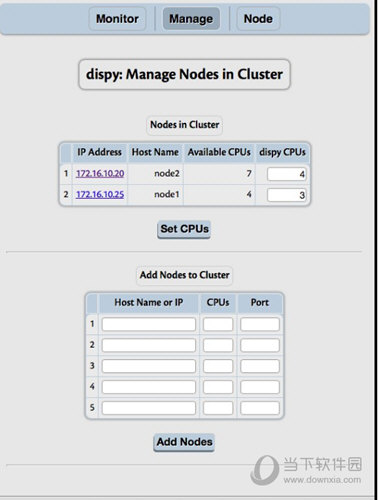Focus Port field in add row 5

tap(260, 408)
